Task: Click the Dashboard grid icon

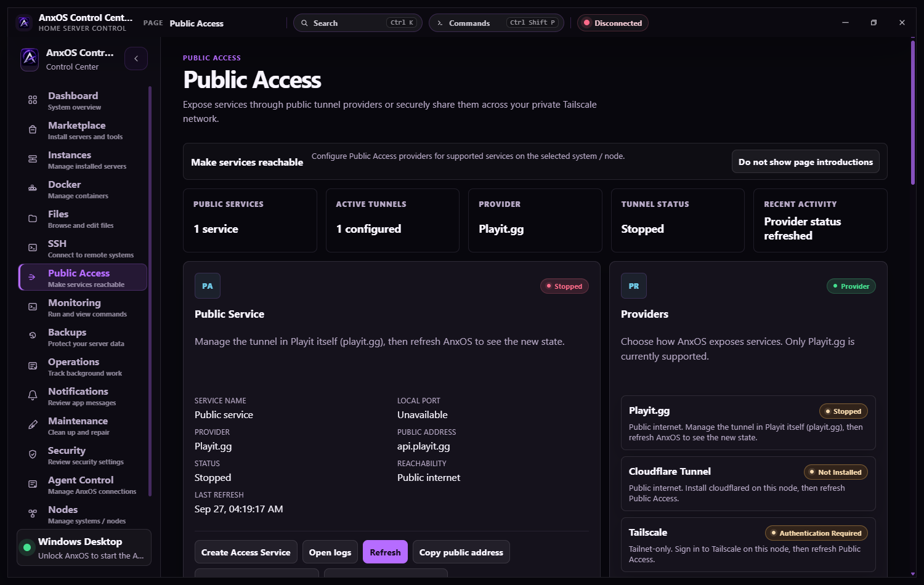Action: point(33,100)
